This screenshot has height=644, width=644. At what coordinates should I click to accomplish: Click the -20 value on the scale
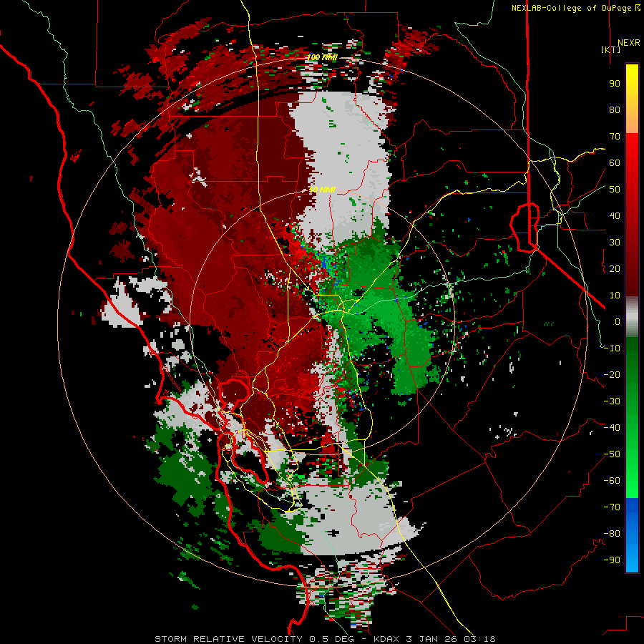click(612, 374)
